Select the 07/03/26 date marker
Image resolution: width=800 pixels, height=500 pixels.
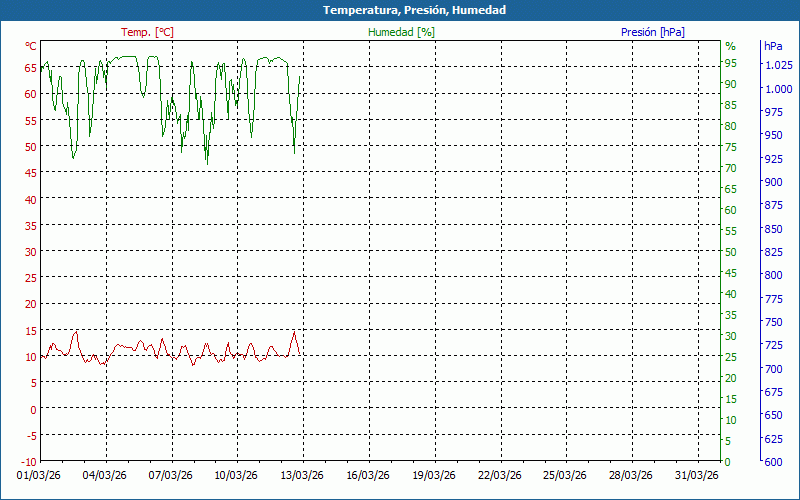tap(170, 475)
